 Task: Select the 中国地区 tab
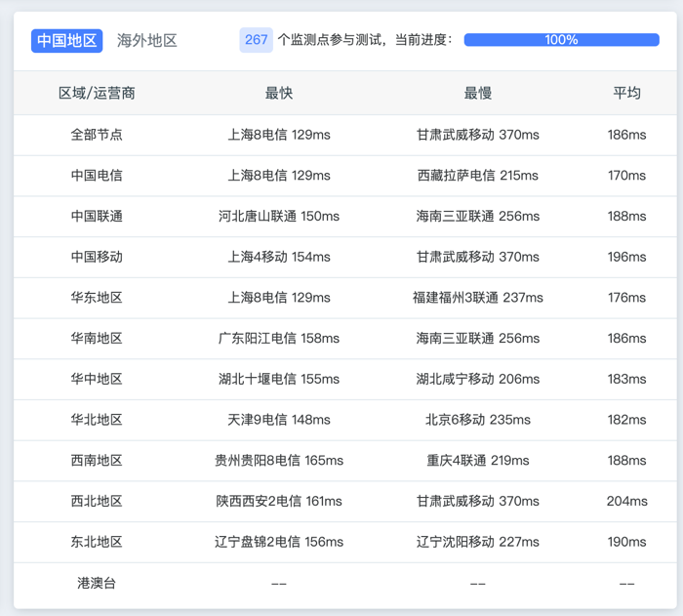(66, 41)
